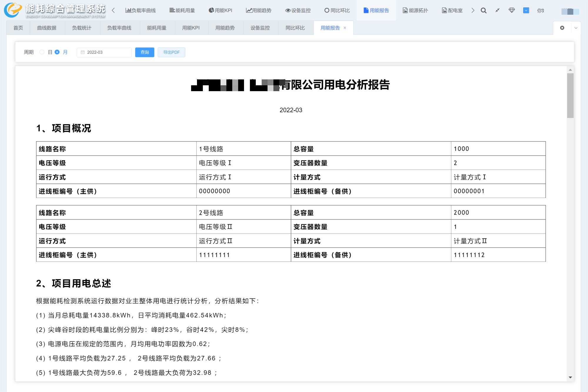This screenshot has height=392, width=588.
Task: Close the 用能报告 tab with its X
Action: point(345,28)
